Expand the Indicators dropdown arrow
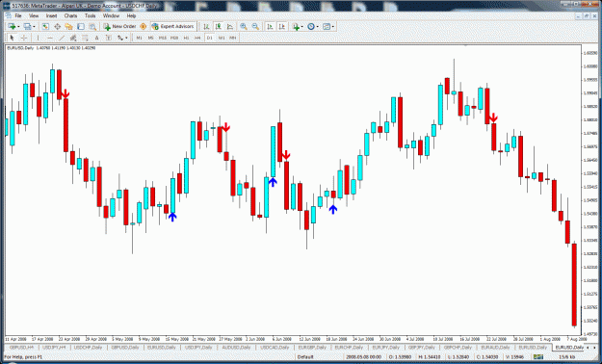 pos(302,27)
